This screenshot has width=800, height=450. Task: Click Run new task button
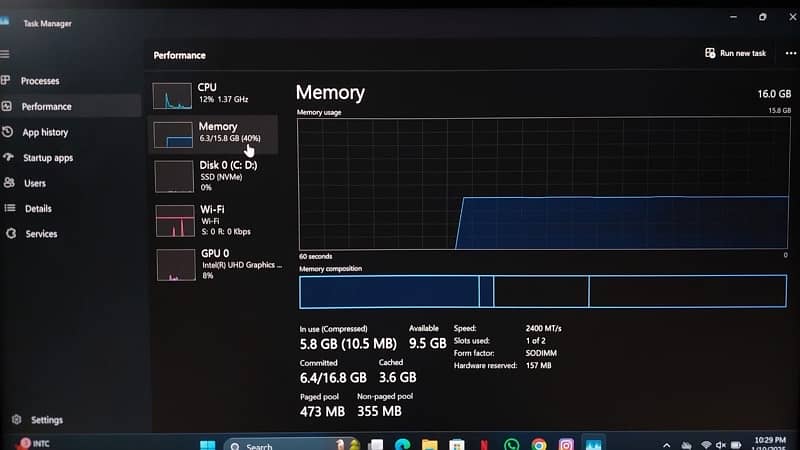[735, 53]
